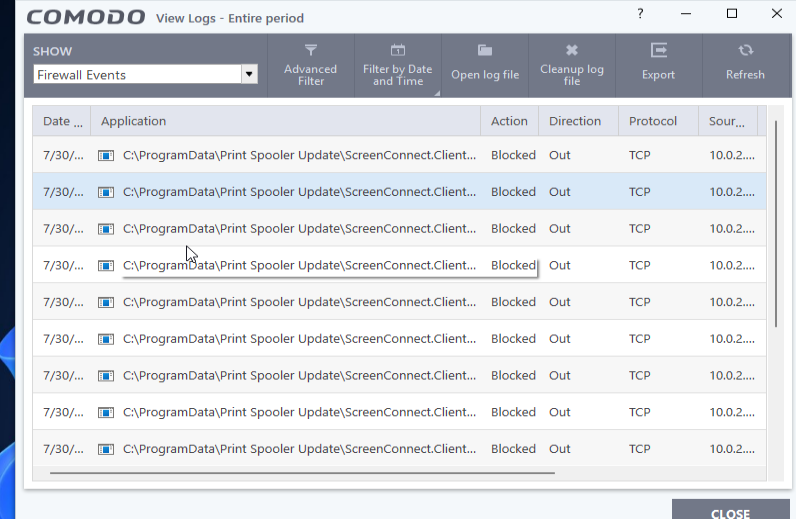Sort by the Application column header
Image resolution: width=796 pixels, height=519 pixels.
coord(285,121)
